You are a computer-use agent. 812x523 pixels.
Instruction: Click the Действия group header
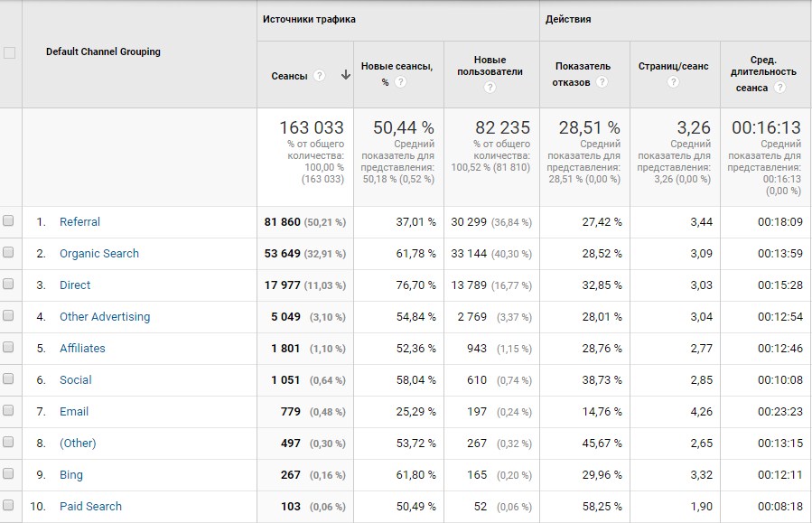point(568,19)
